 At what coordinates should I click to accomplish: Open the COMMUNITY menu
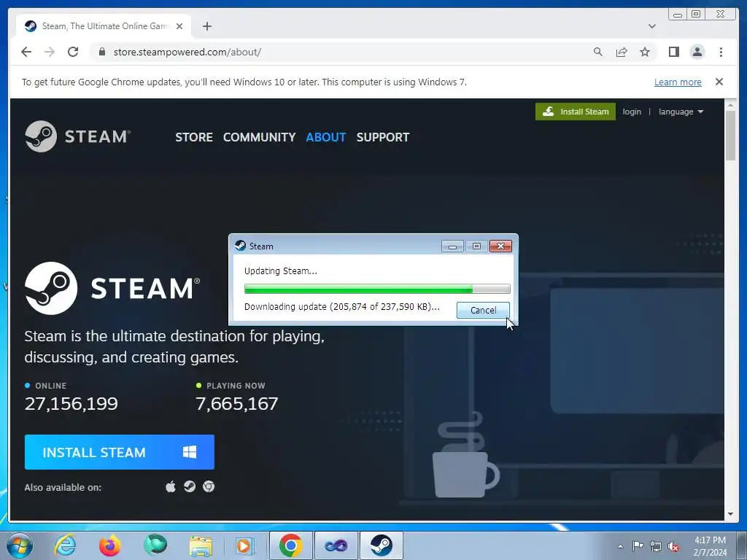pyautogui.click(x=259, y=137)
